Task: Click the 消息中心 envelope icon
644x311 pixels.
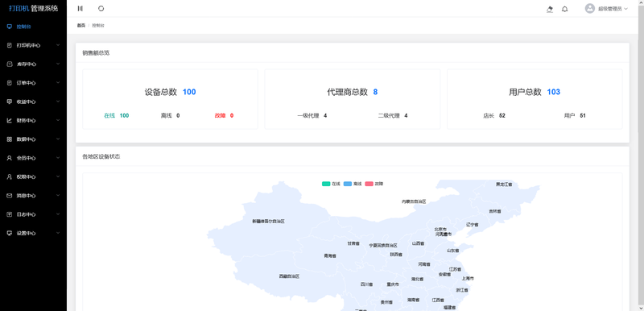Action: coord(10,196)
